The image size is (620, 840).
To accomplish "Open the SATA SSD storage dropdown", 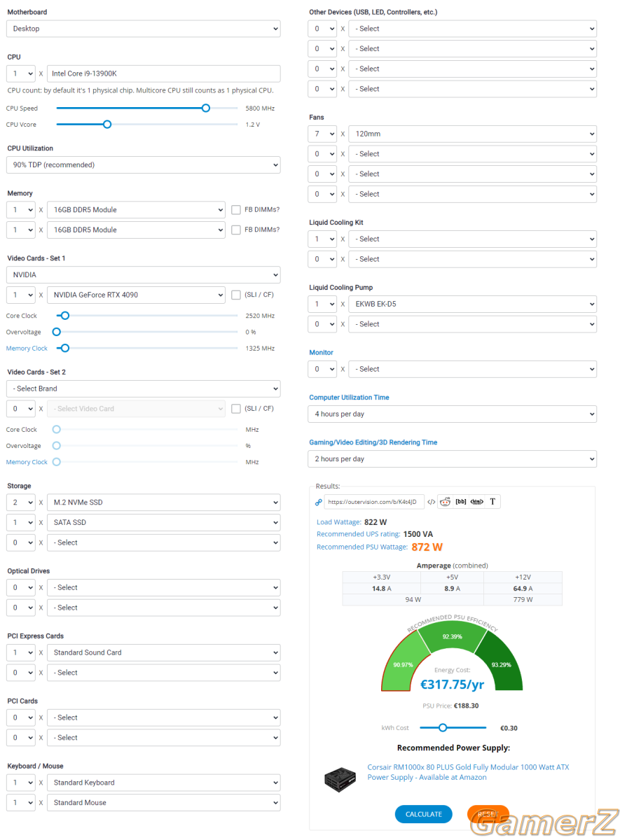I will pyautogui.click(x=163, y=522).
